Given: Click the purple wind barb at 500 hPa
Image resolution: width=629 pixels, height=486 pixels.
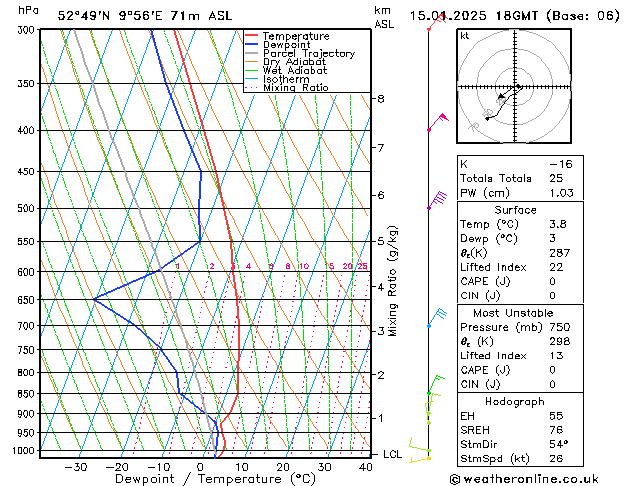Looking at the screenshot, I should (x=437, y=200).
